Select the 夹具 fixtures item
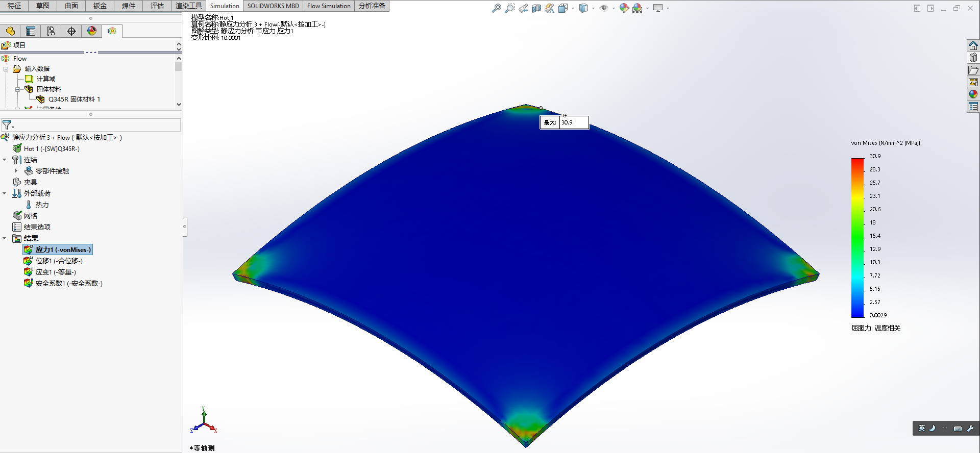Viewport: 980px width, 453px height. [25, 182]
